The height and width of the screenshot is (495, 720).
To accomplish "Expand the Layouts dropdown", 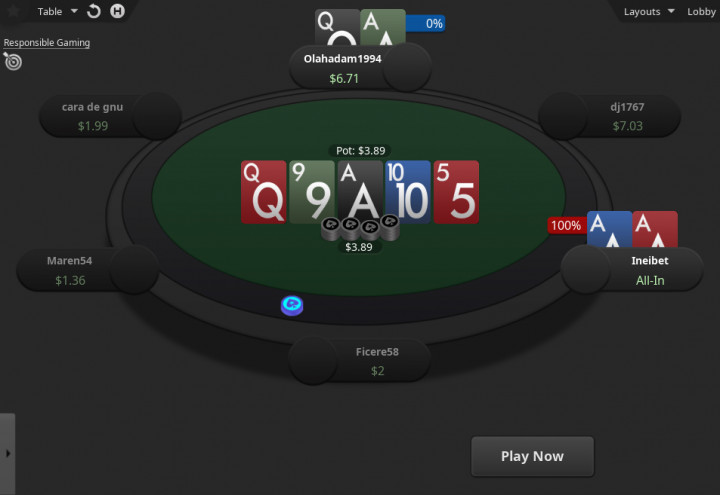I will click(x=648, y=11).
